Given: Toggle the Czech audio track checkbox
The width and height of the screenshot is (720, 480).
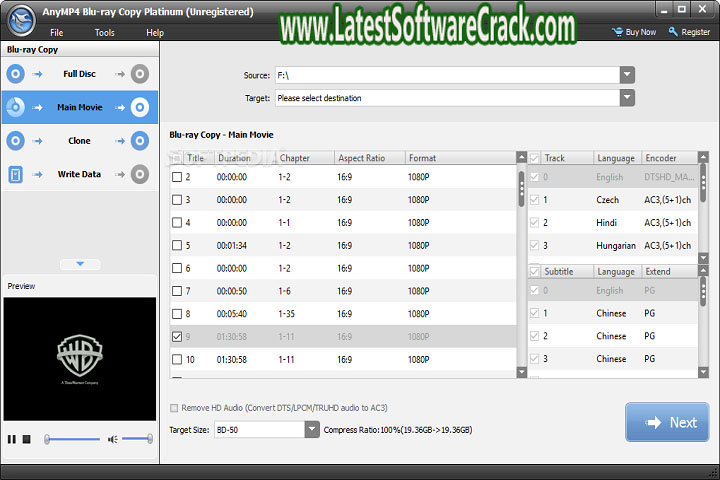Looking at the screenshot, I should click(x=534, y=200).
